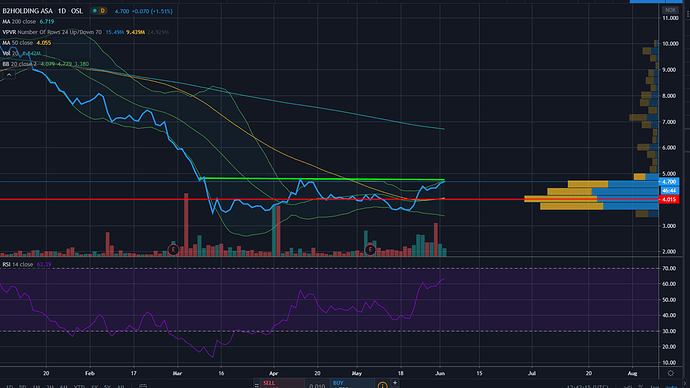Screen dimensions: 690x388
Task: Click the chart settings gear icon
Action: click(x=671, y=373)
